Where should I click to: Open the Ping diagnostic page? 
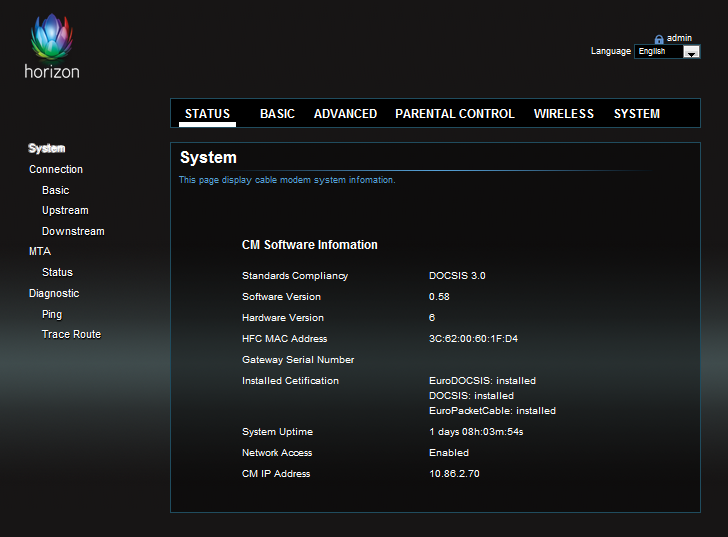pos(52,315)
